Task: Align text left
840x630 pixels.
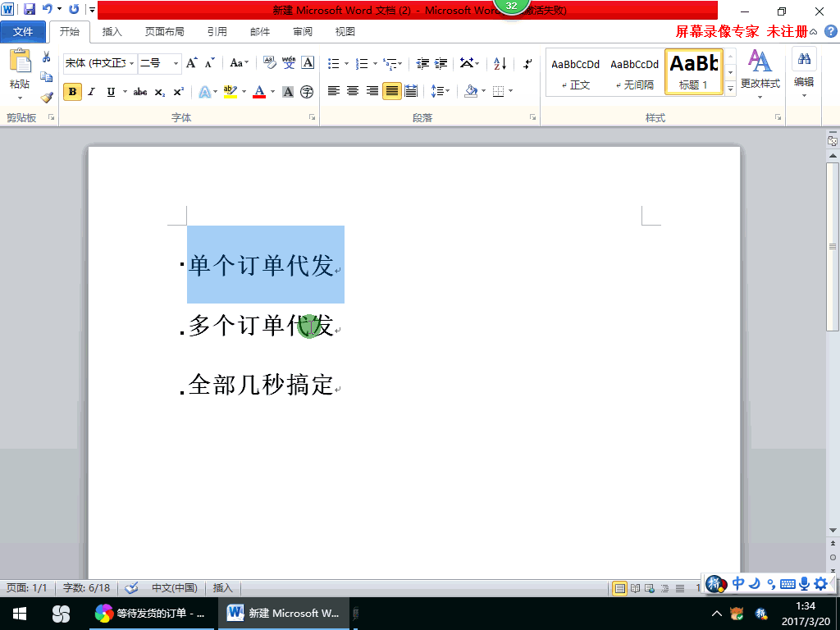Action: 334,92
